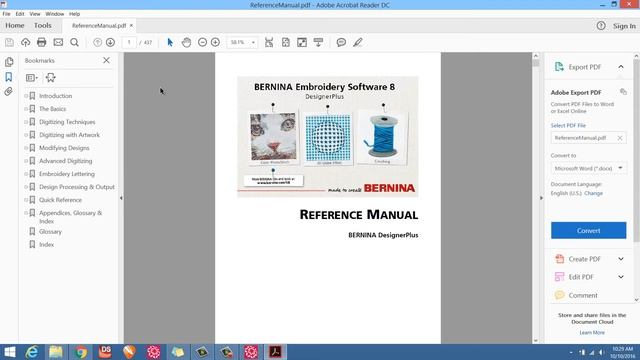Toggle the Bookmarks panel icon

9,77
